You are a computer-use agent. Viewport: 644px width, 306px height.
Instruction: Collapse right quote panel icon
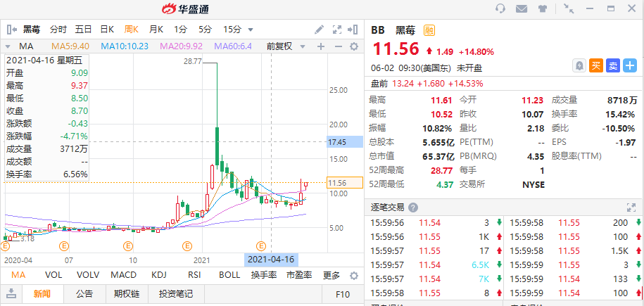(353, 30)
